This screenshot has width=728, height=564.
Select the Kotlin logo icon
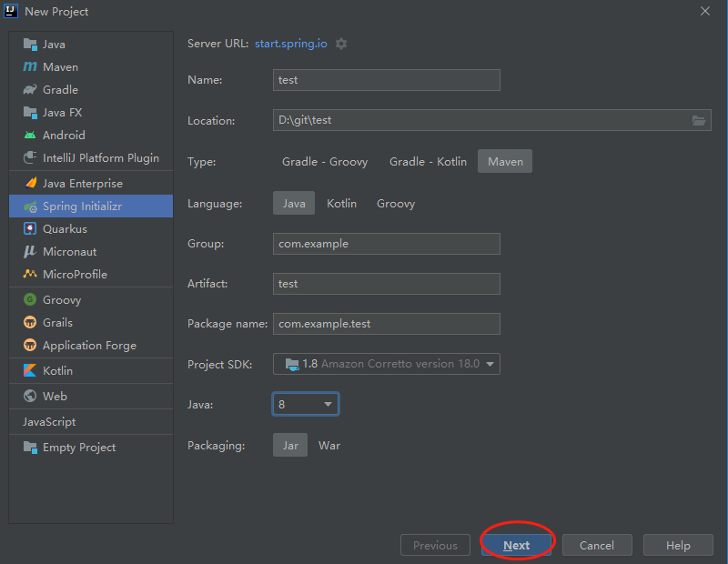tap(30, 371)
